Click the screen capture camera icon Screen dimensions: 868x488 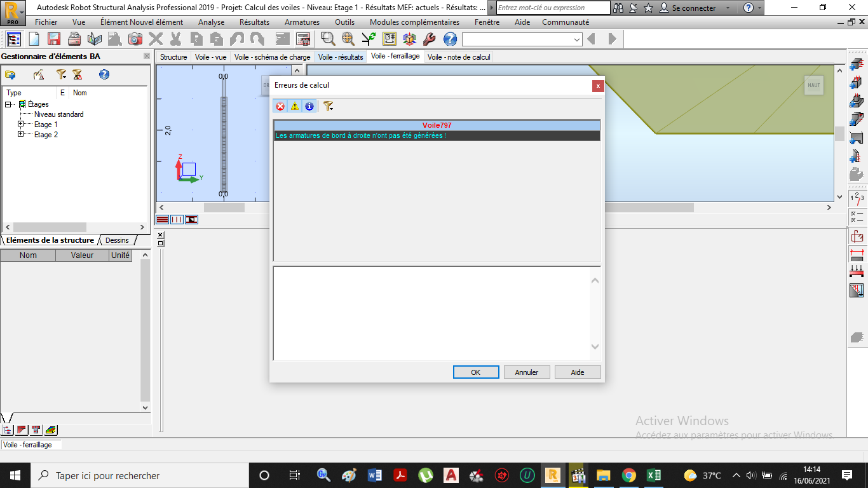135,39
